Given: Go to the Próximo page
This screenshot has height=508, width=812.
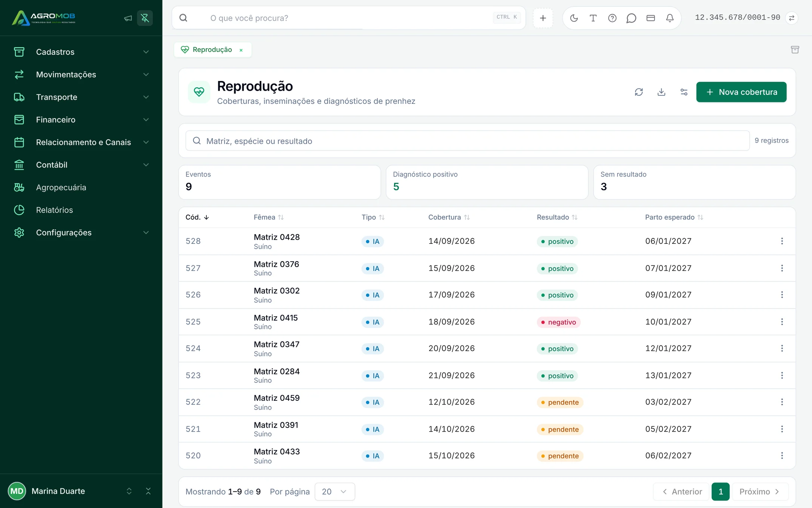Looking at the screenshot, I should tap(760, 491).
